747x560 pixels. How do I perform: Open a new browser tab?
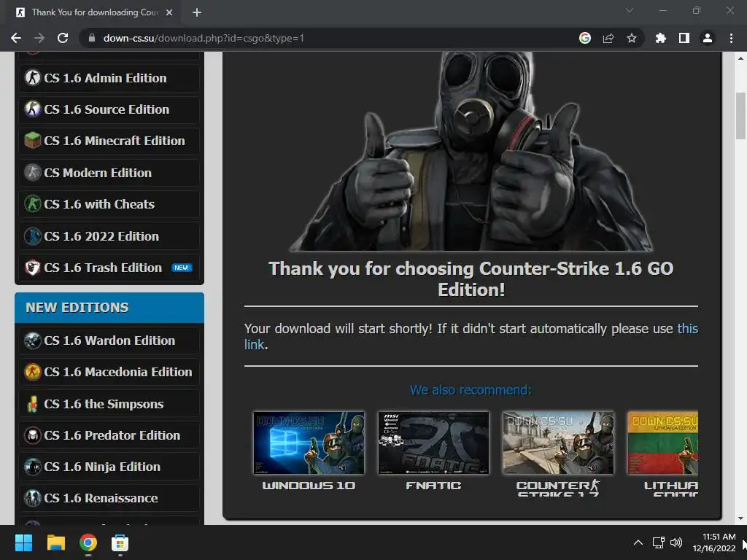[197, 12]
